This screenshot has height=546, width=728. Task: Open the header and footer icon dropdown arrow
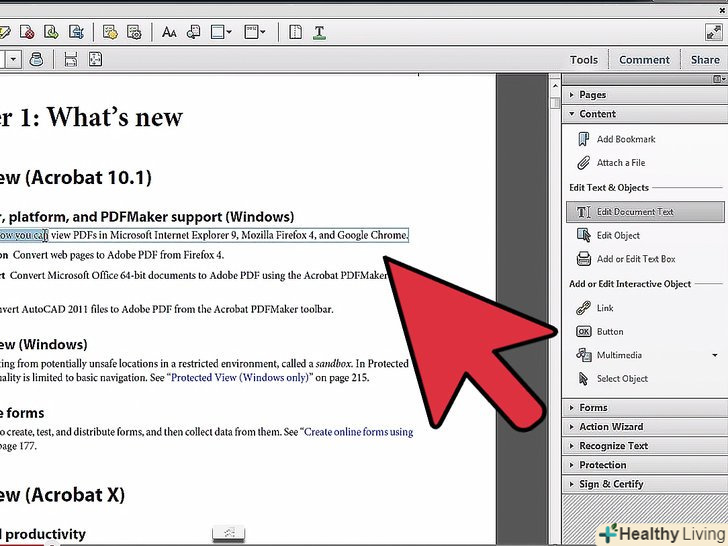(x=229, y=32)
